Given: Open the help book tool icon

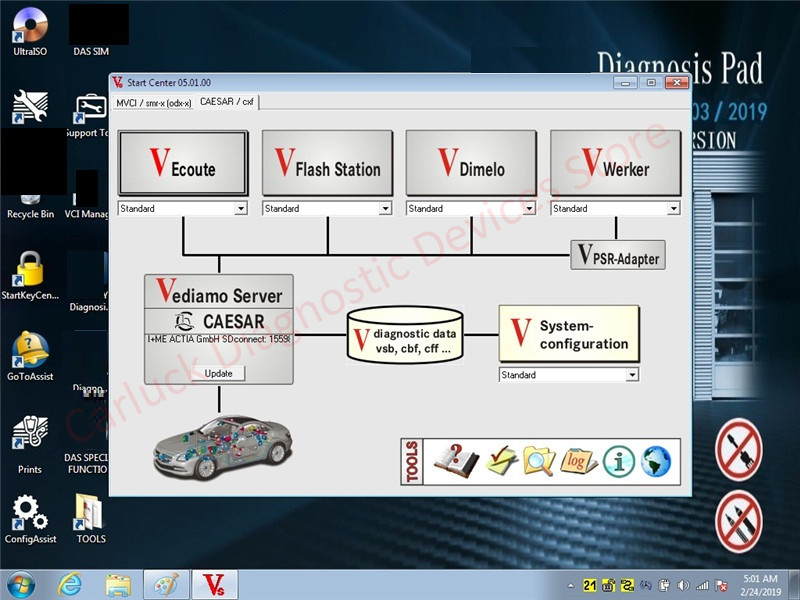Looking at the screenshot, I should tap(456, 461).
